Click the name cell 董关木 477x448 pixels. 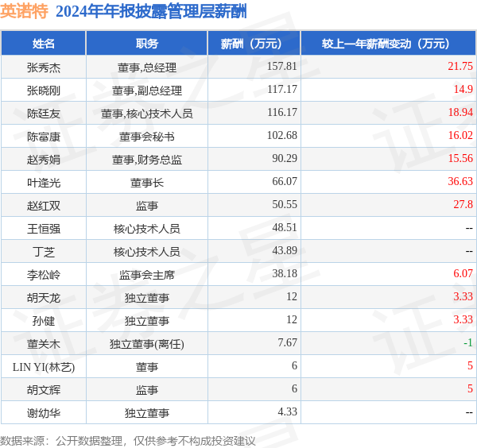click(44, 344)
